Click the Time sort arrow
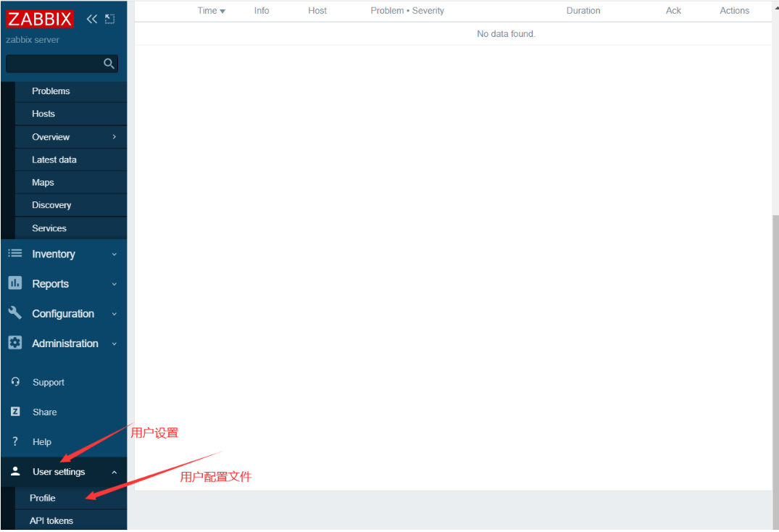Viewport: 779px width, 532px height. coord(222,12)
